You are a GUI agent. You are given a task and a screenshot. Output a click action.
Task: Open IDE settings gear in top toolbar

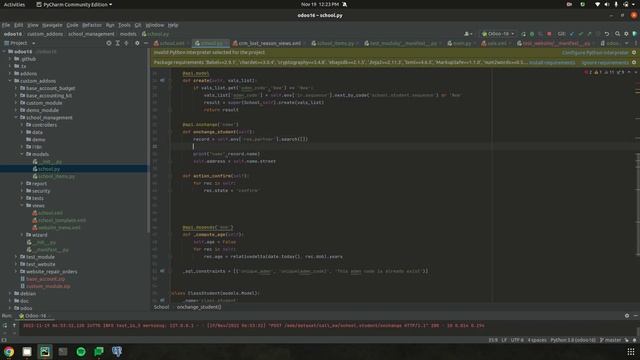626,34
